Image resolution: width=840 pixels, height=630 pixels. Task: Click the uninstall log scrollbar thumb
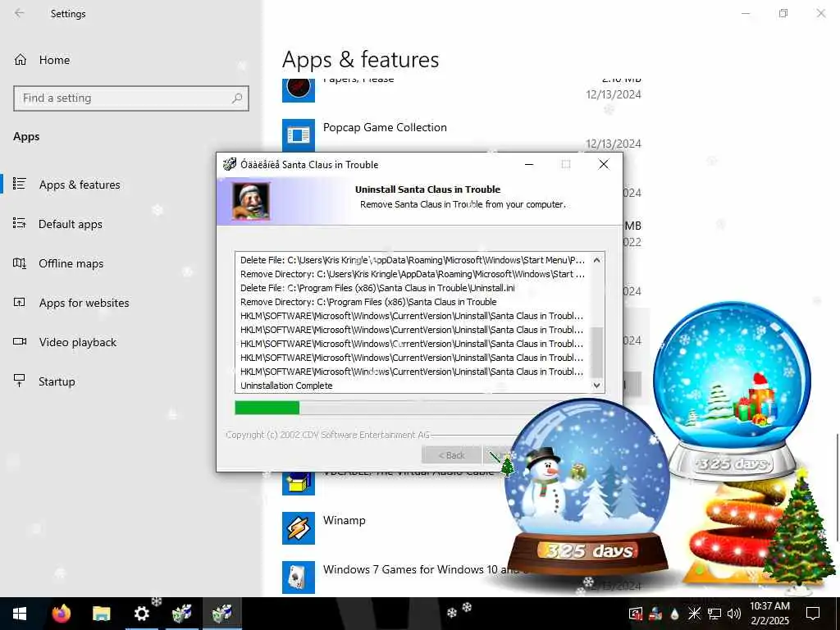[x=597, y=351]
